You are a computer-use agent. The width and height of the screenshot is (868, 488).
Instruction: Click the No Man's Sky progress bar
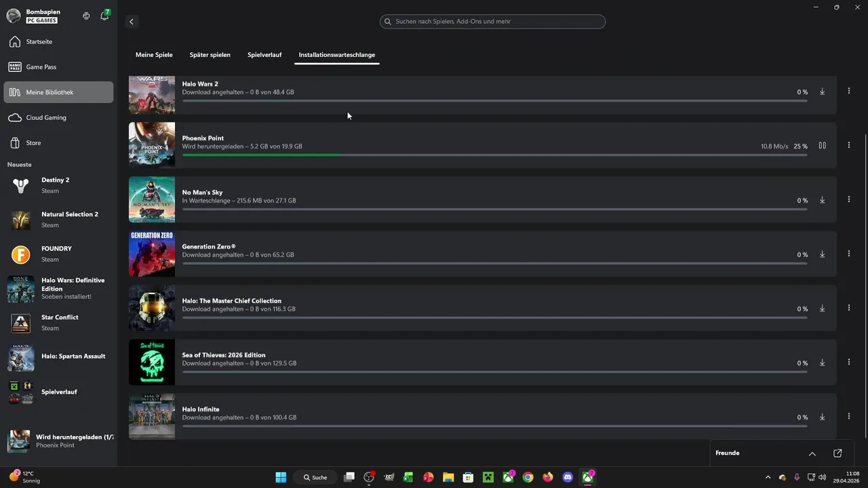494,209
